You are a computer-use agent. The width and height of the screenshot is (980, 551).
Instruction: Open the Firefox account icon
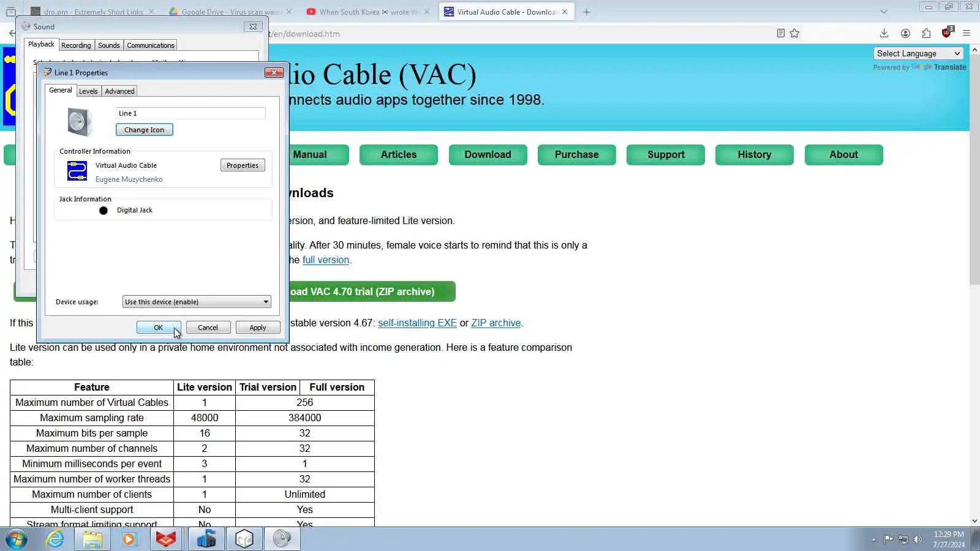click(x=905, y=33)
